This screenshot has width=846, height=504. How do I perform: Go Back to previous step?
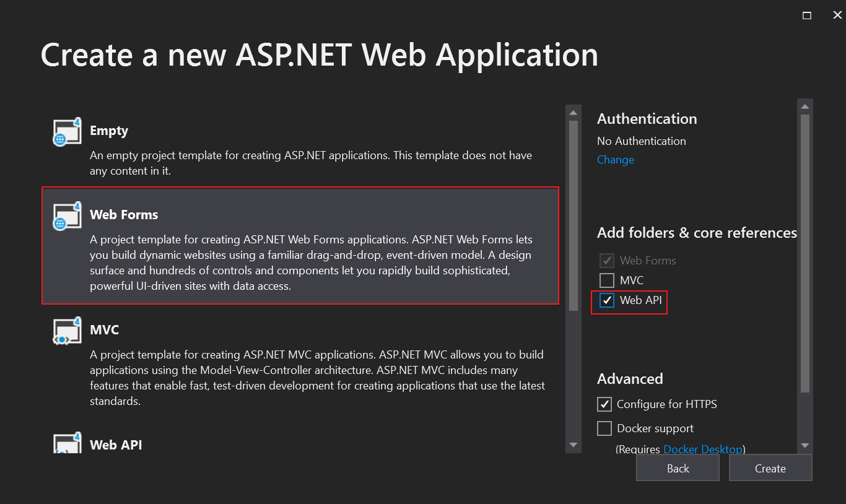click(x=678, y=469)
